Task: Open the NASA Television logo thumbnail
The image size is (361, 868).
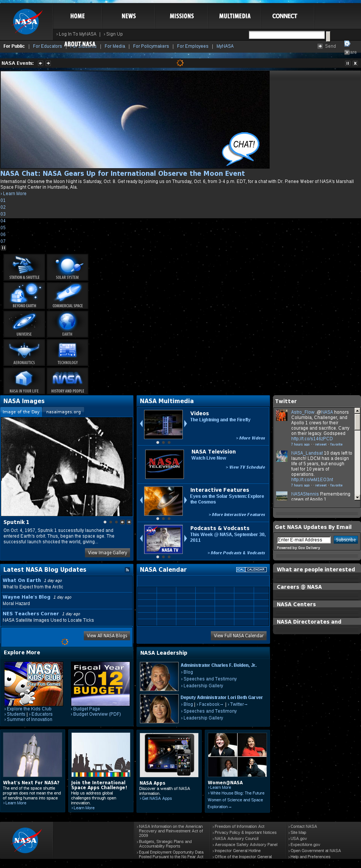Action: pyautogui.click(x=165, y=464)
